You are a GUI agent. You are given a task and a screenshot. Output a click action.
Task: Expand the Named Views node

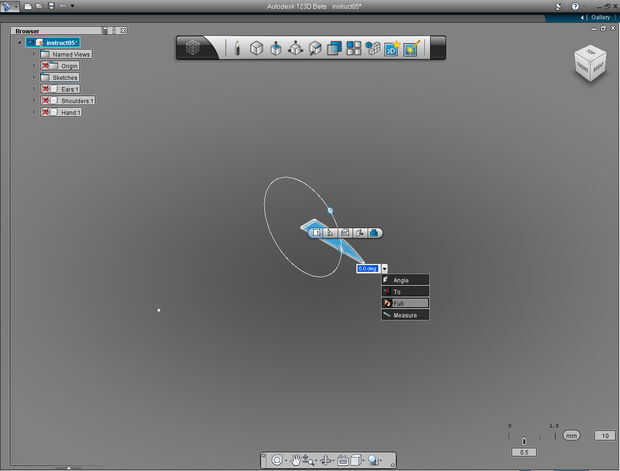[35, 54]
